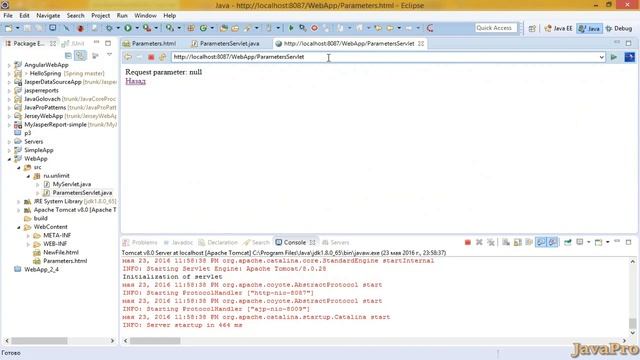Switch to the ParametersServlet.java editor tab

(x=226, y=43)
